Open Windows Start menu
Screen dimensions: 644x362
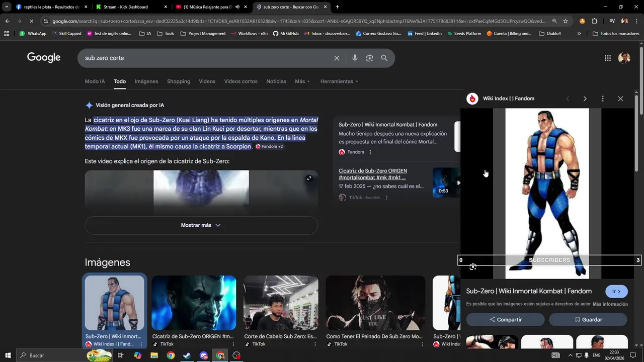[x=8, y=355]
